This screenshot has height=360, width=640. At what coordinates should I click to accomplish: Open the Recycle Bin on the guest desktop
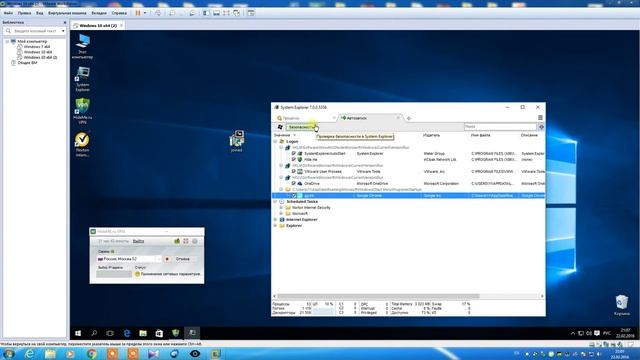[x=622, y=305]
